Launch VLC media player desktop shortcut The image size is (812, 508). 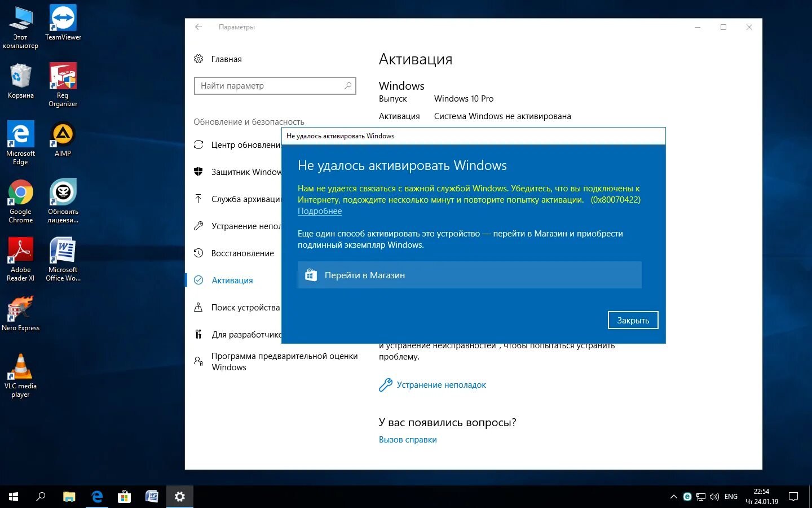(20, 376)
